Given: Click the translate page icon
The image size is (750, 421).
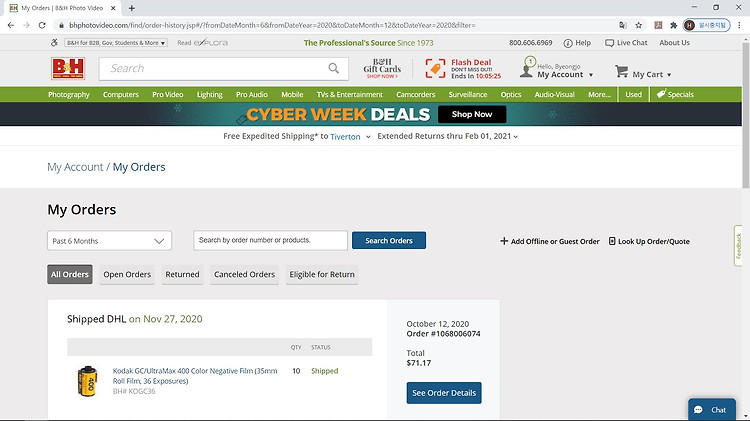Looking at the screenshot, I should pos(623,25).
